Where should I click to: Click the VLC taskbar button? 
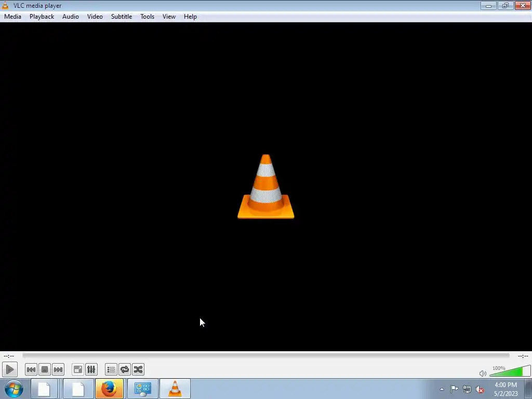coord(175,389)
